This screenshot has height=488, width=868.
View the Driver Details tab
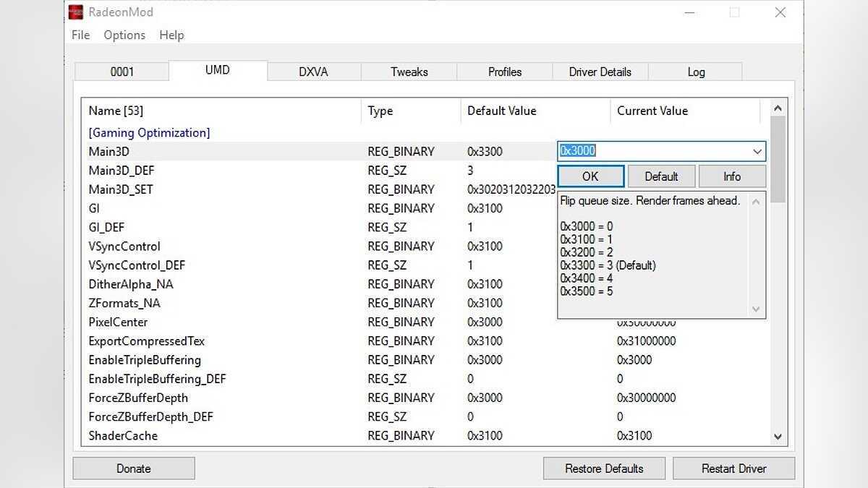coord(600,72)
